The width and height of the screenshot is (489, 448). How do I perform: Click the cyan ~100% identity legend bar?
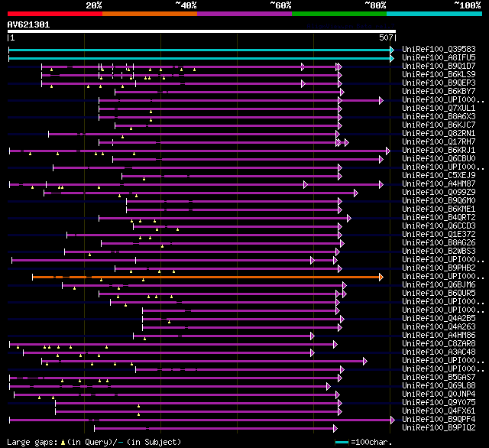pos(435,14)
